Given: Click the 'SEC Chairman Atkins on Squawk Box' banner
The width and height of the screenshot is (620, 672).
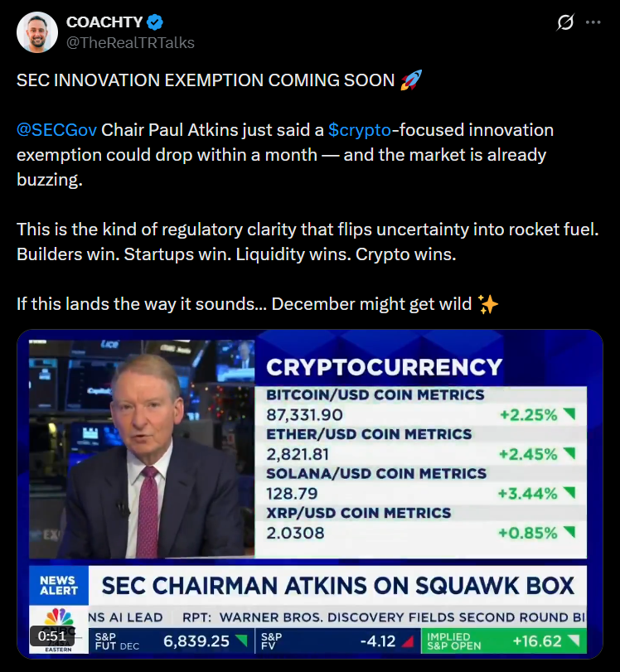Looking at the screenshot, I should click(337, 585).
